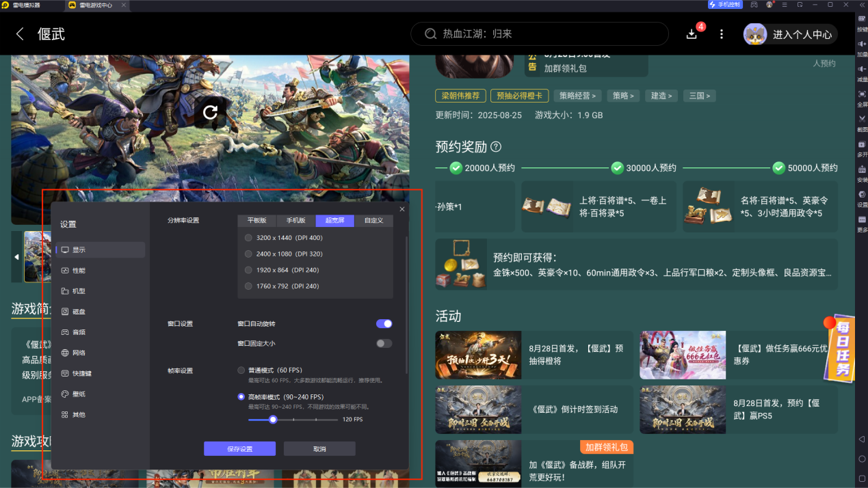Close the settings dialog with X
This screenshot has width=868, height=488.
pyautogui.click(x=402, y=209)
